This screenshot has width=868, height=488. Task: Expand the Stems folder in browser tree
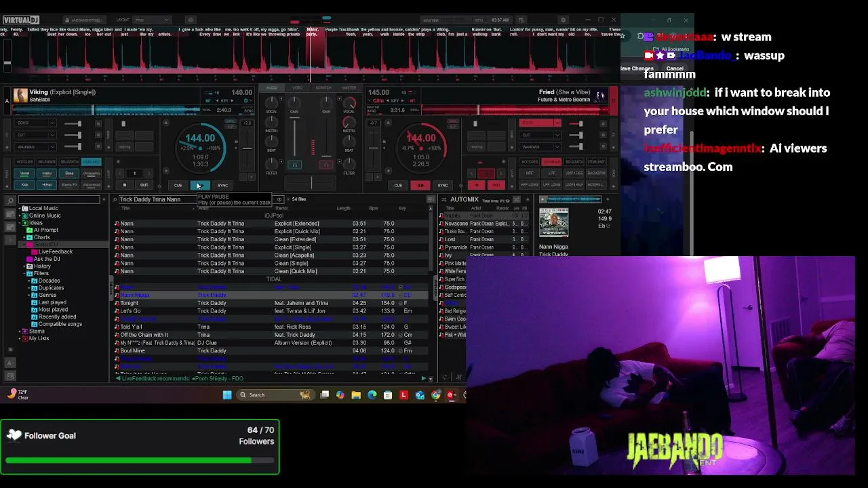(x=20, y=331)
